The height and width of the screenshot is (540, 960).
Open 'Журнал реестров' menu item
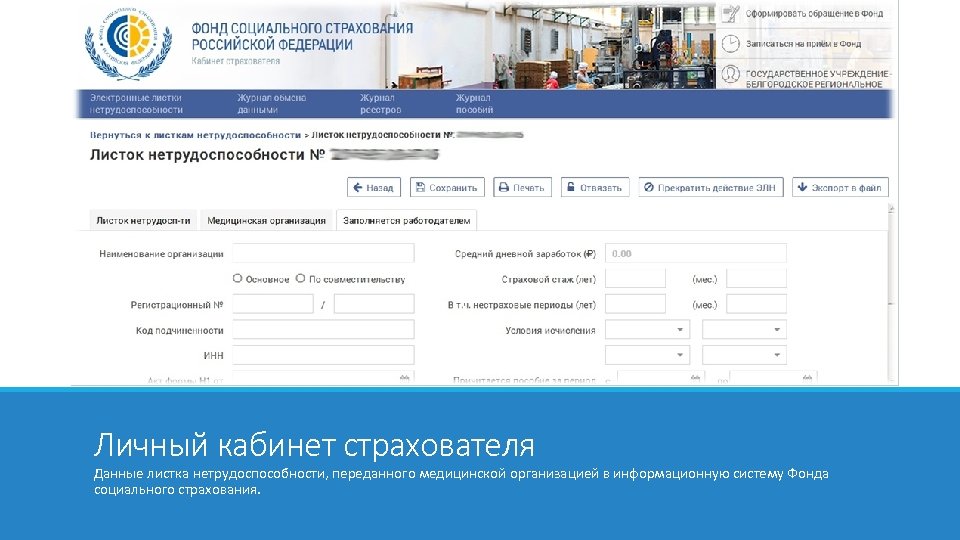pyautogui.click(x=380, y=103)
